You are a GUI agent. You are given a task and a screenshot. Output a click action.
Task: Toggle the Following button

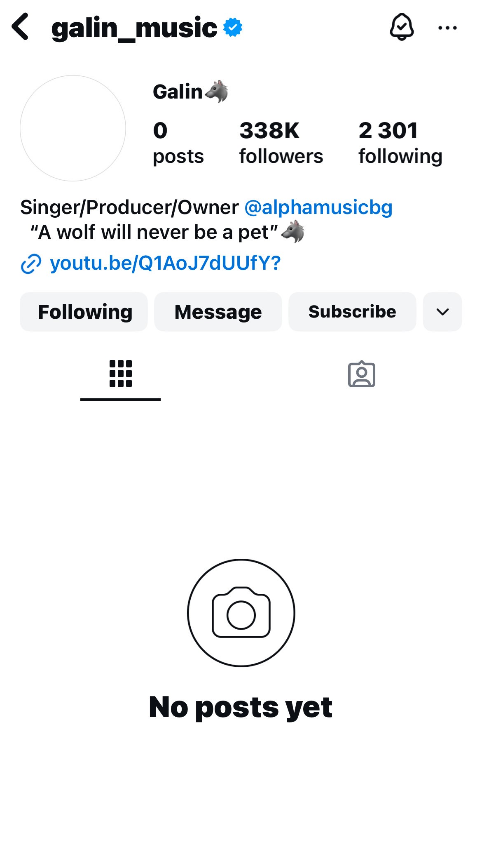pyautogui.click(x=84, y=312)
